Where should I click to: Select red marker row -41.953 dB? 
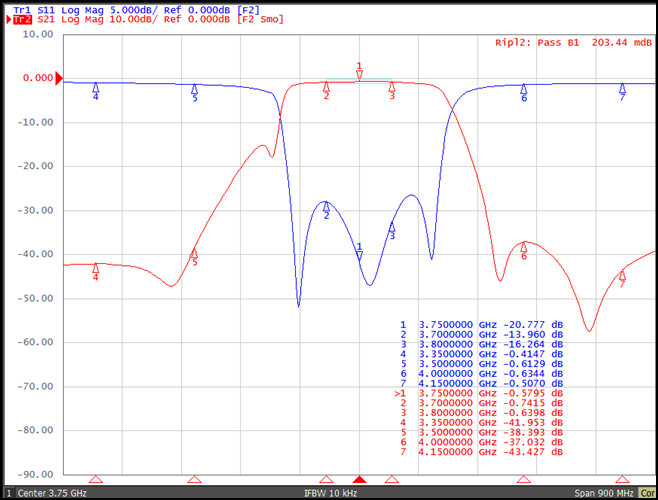click(x=481, y=422)
